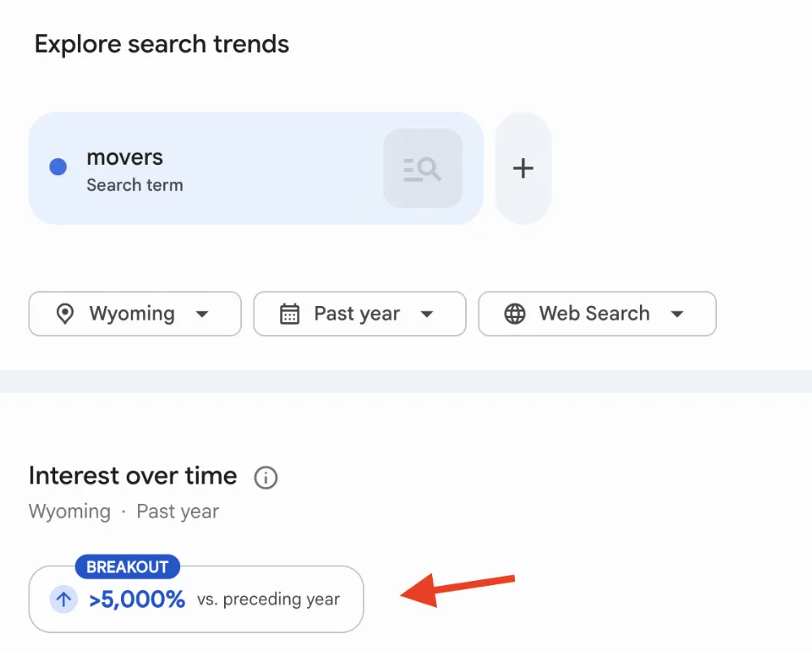
Task: Open the Web Search type dropdown
Action: 597,313
